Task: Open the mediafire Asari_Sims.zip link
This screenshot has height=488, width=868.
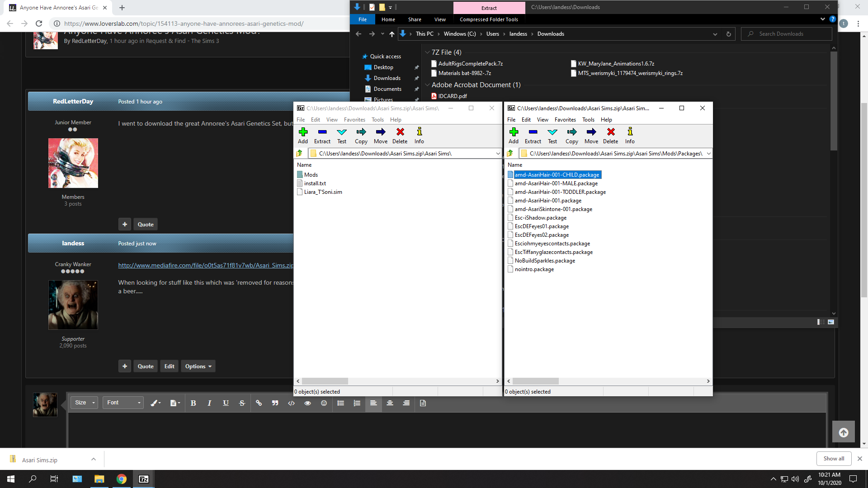Action: pos(206,265)
